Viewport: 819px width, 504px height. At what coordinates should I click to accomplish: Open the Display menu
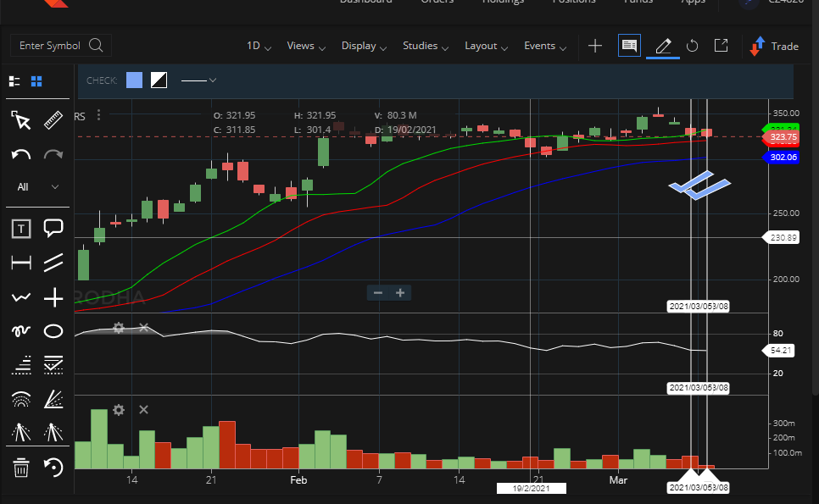[x=364, y=46]
